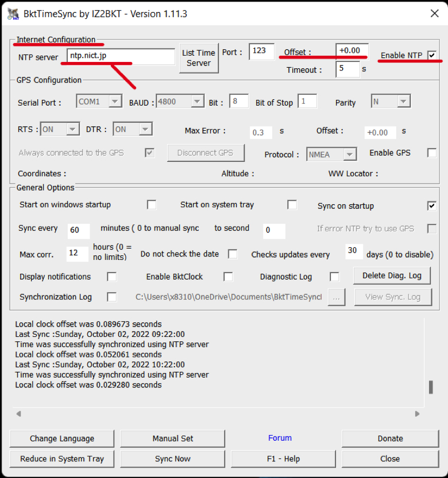Screen dimensions: 448x478
Task: Click the Bit of Stop field
Action: pos(307,101)
